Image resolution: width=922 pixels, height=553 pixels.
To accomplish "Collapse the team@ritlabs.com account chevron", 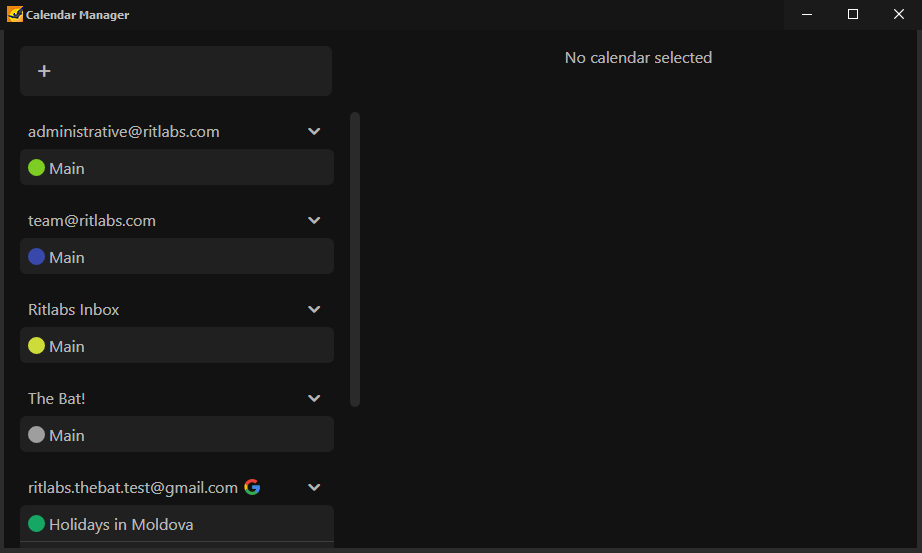I will coord(314,220).
